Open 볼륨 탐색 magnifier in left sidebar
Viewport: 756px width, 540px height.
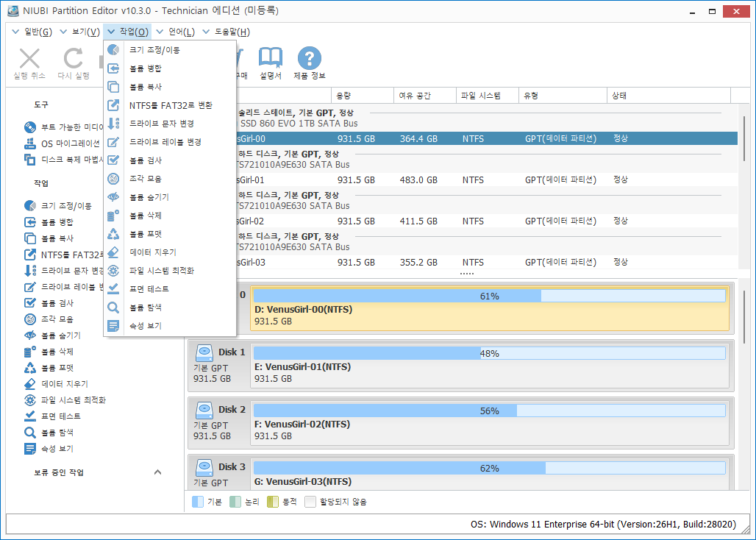click(x=30, y=433)
